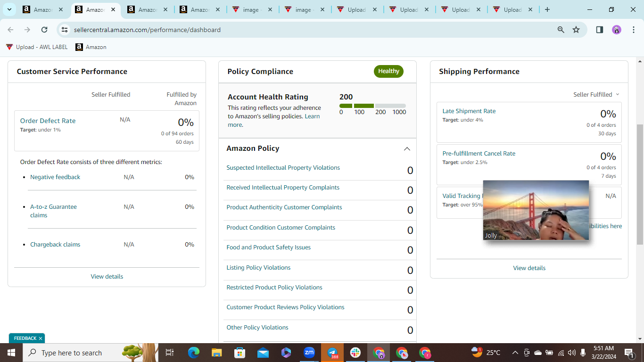Open the Windows Start menu

point(11,353)
